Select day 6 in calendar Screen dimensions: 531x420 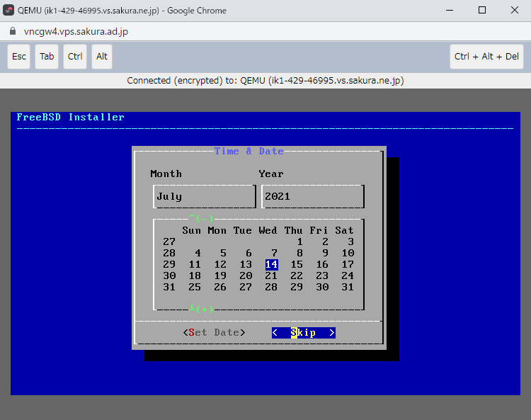pyautogui.click(x=249, y=253)
